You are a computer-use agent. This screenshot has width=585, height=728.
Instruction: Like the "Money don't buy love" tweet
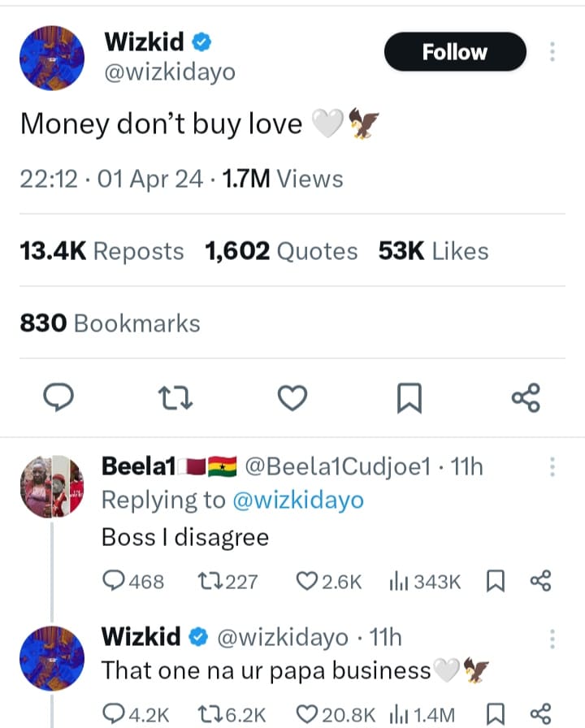292,397
